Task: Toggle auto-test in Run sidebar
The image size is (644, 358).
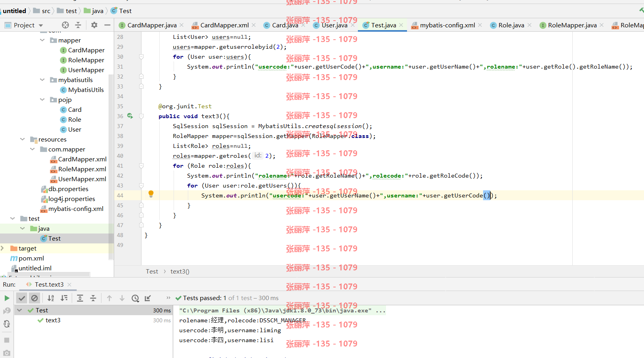Action: pos(7,324)
